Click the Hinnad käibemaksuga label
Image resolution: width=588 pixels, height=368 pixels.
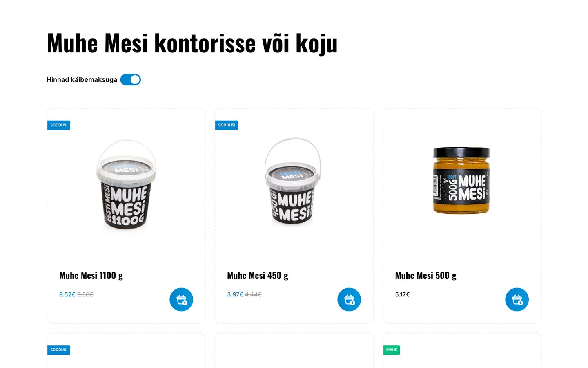pyautogui.click(x=82, y=80)
